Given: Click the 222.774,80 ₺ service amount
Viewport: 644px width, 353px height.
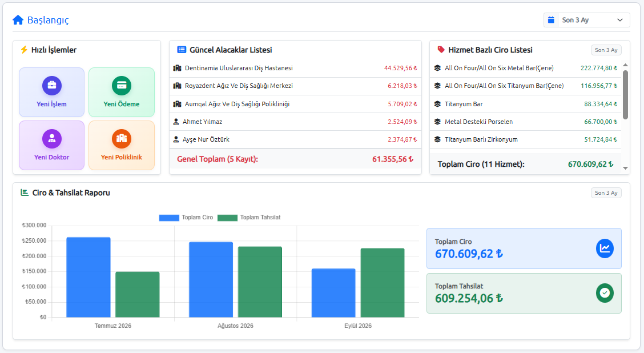Looking at the screenshot, I should pos(599,68).
